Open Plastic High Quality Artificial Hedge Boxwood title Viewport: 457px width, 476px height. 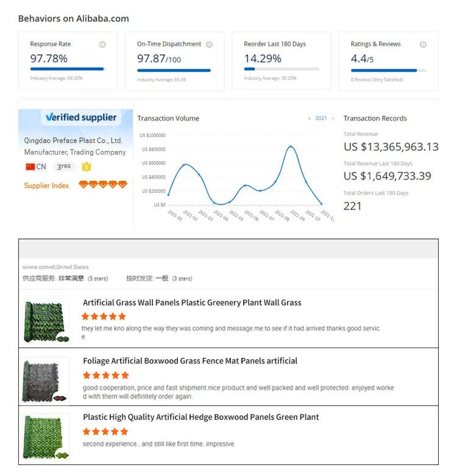(x=201, y=417)
